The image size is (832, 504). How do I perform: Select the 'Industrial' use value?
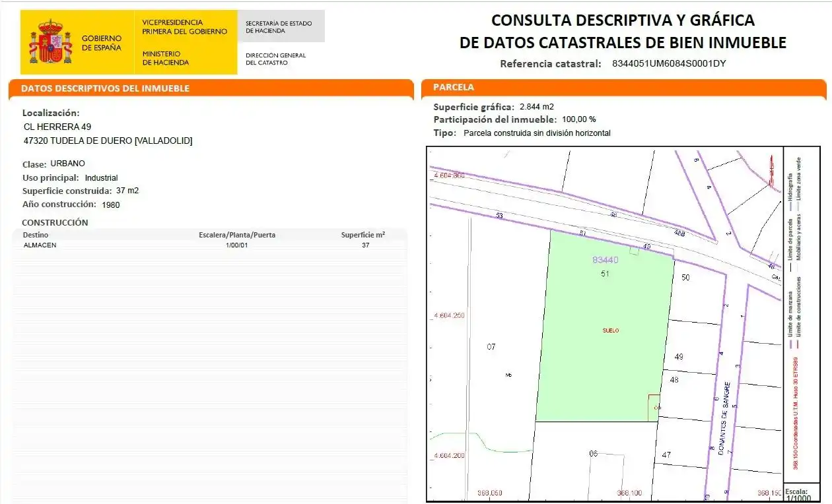pyautogui.click(x=102, y=178)
